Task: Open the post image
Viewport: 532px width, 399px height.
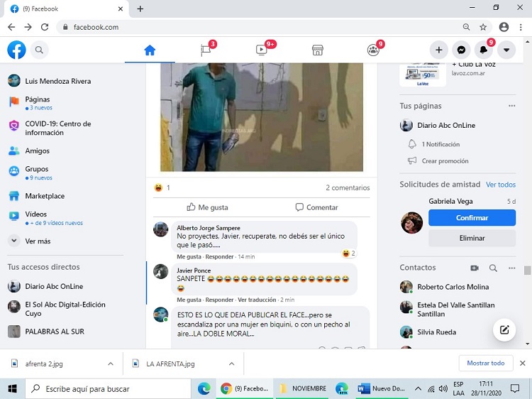Action: 262,117
